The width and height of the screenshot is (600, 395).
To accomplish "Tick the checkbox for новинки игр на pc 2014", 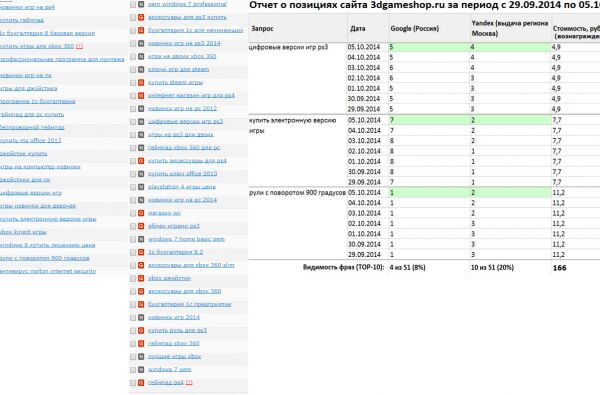I will (x=133, y=200).
